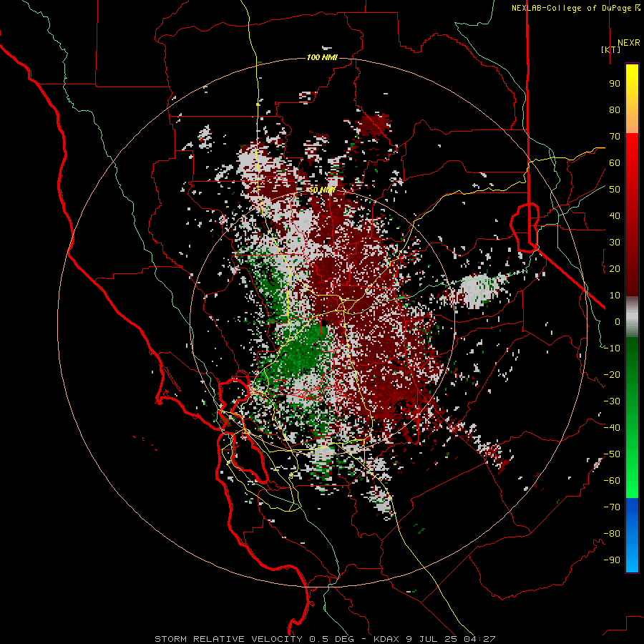Click the -30 value on velocity scale
The height and width of the screenshot is (644, 644).
click(612, 401)
